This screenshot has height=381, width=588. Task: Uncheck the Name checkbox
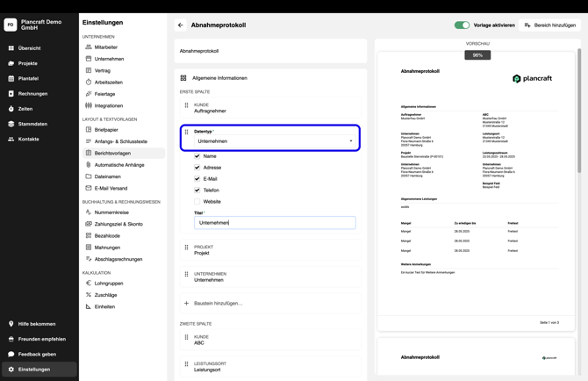[x=197, y=156]
